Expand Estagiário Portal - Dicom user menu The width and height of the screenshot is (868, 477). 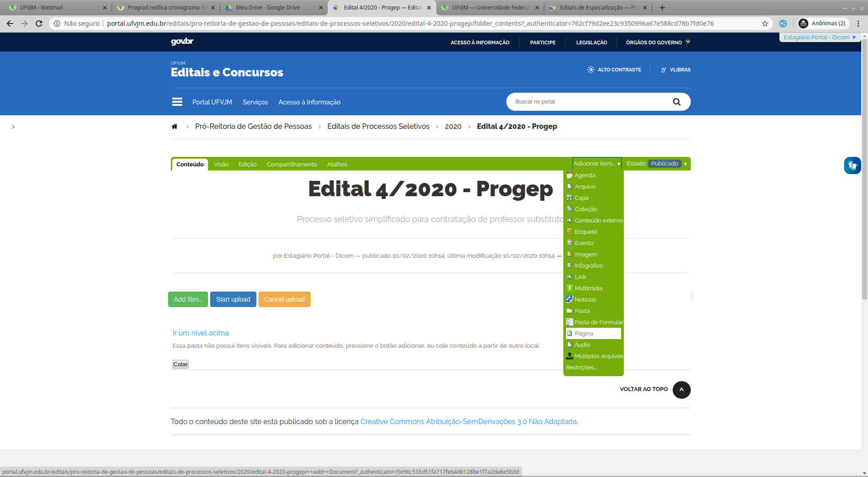(x=820, y=38)
